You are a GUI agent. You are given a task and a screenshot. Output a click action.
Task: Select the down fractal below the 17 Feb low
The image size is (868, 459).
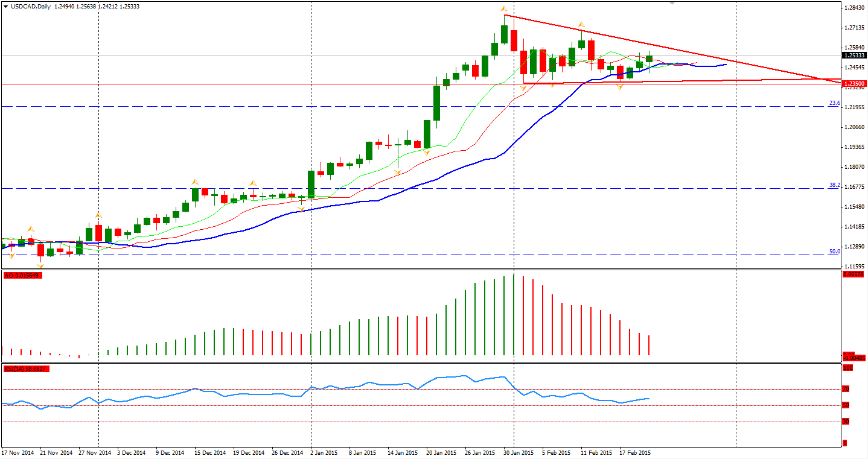(620, 88)
